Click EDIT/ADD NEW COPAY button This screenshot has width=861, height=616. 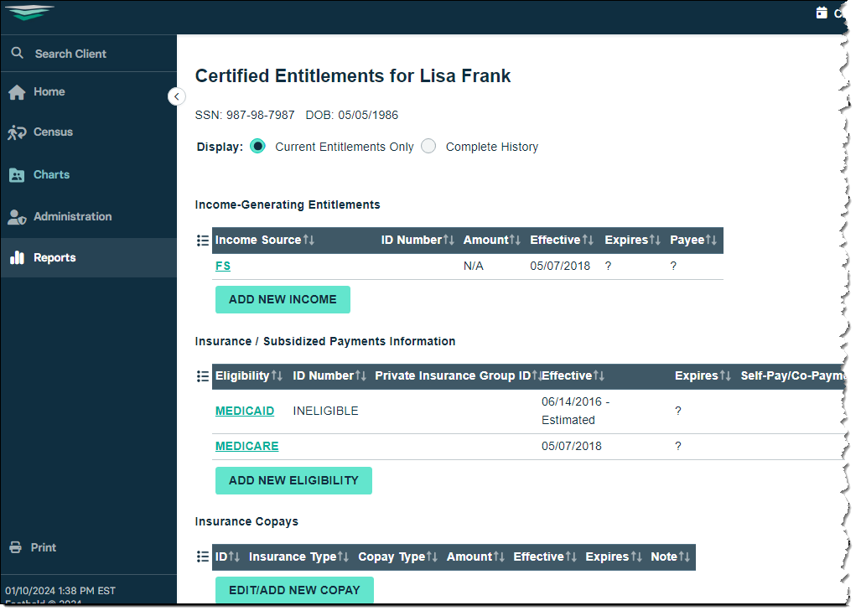294,590
